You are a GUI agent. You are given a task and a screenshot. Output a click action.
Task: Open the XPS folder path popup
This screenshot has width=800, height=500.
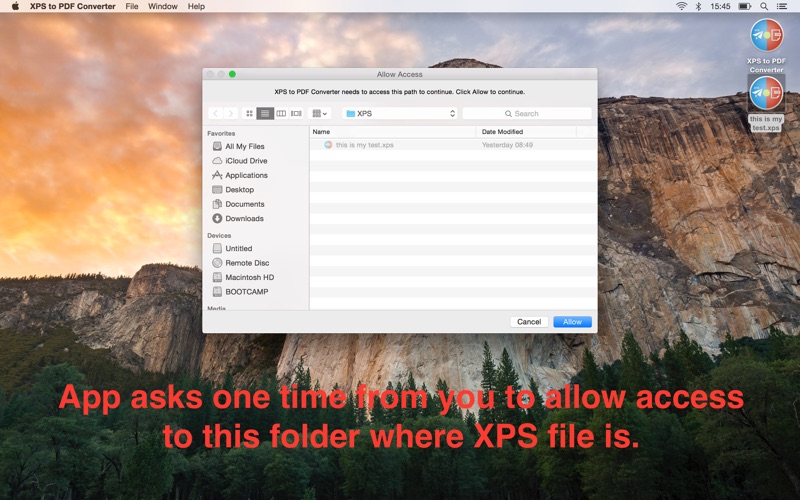400,113
